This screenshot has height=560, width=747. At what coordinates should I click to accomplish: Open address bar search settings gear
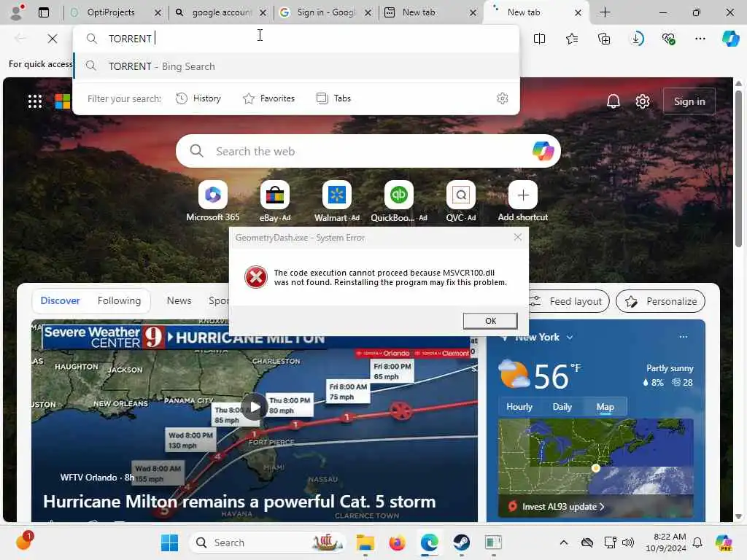pyautogui.click(x=502, y=98)
